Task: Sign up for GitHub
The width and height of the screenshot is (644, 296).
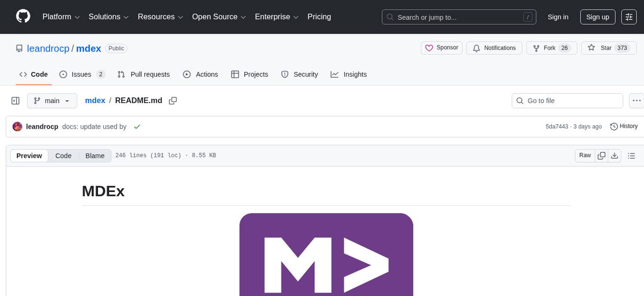Action: [x=597, y=17]
